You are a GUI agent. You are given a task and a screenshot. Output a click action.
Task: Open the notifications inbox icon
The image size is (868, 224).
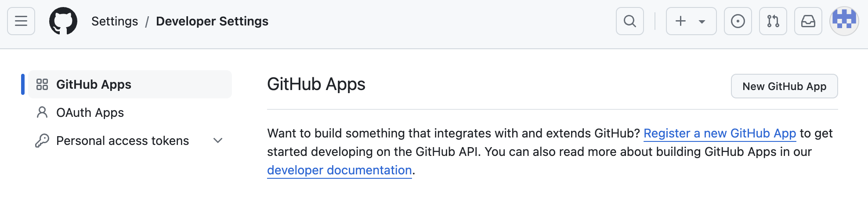click(x=808, y=21)
